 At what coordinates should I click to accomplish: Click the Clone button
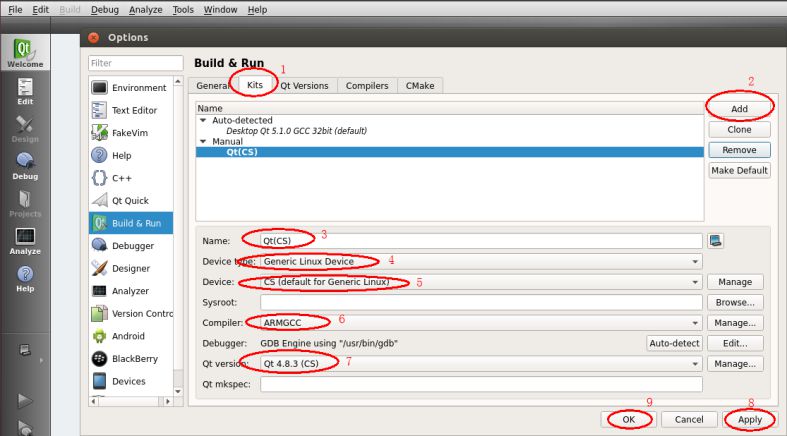[739, 129]
